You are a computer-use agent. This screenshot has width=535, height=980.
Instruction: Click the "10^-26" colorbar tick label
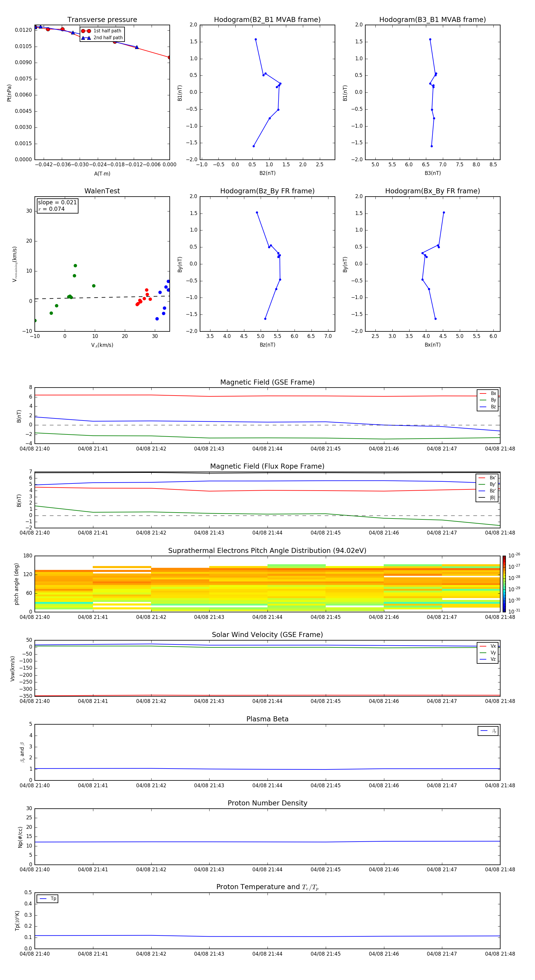coord(514,555)
